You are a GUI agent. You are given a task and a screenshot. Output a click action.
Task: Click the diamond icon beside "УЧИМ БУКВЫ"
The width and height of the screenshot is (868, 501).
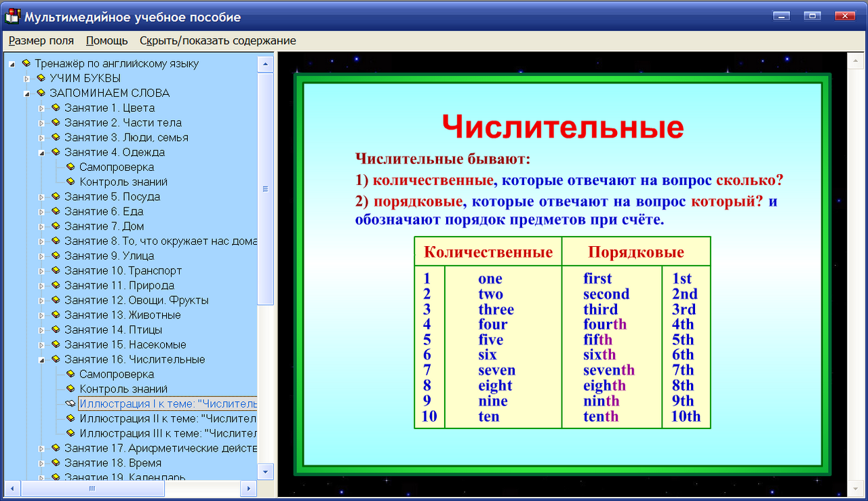click(43, 78)
